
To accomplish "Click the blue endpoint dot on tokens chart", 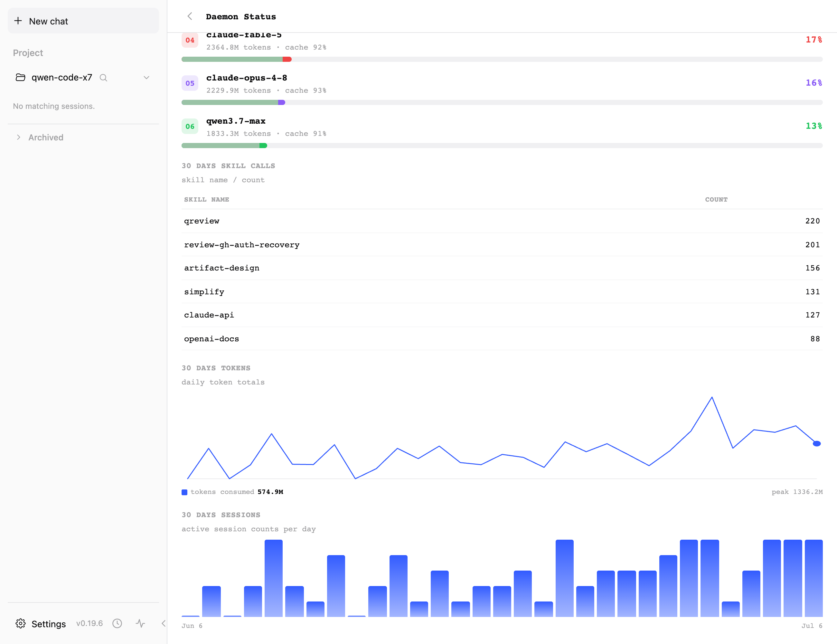I will (817, 443).
